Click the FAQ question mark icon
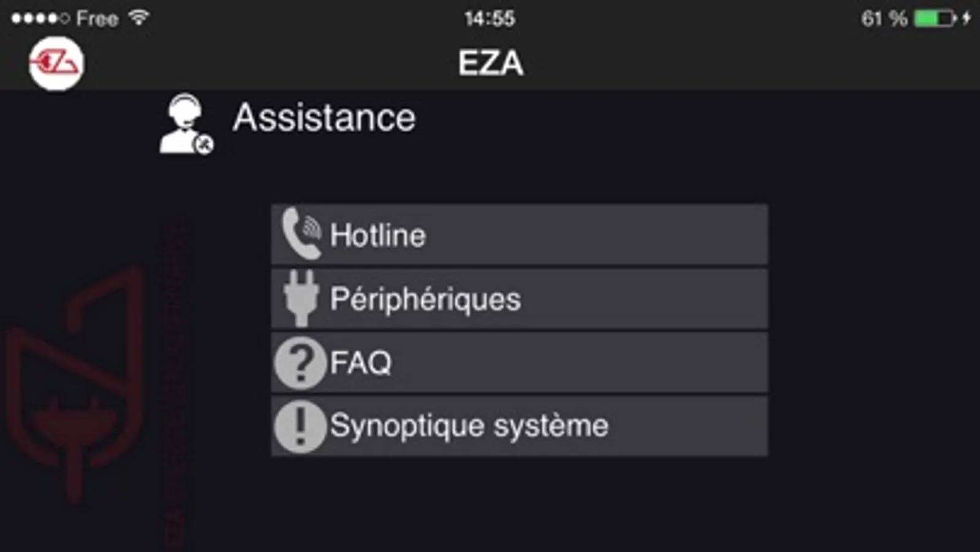980x552 pixels. [x=300, y=362]
